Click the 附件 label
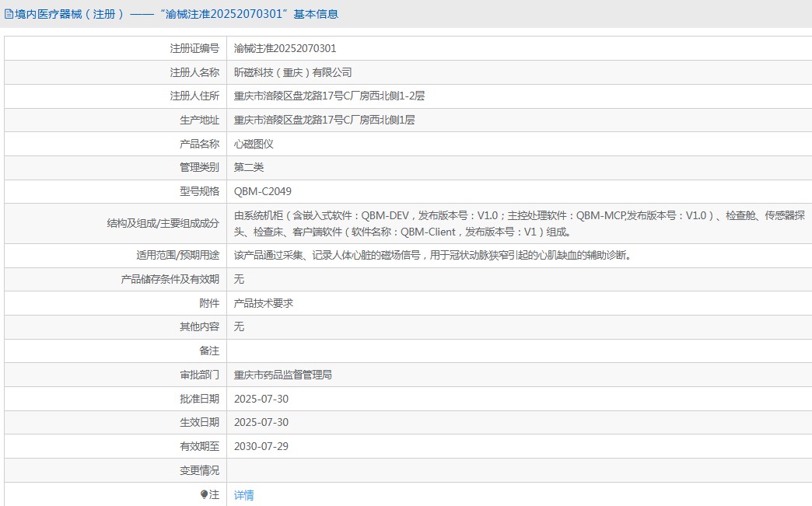812x506 pixels. click(209, 303)
